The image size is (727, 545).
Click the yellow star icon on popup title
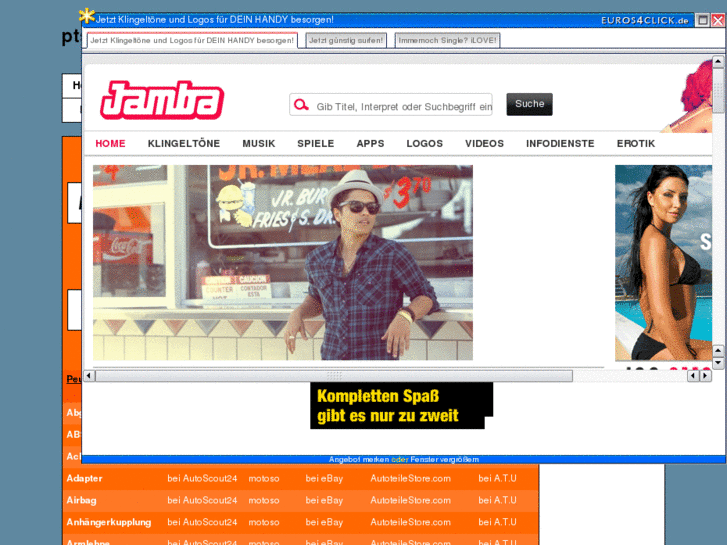pyautogui.click(x=87, y=16)
